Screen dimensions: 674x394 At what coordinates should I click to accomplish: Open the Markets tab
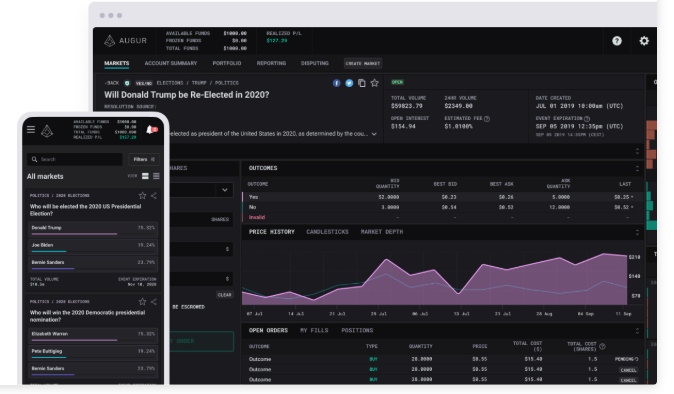[x=116, y=63]
